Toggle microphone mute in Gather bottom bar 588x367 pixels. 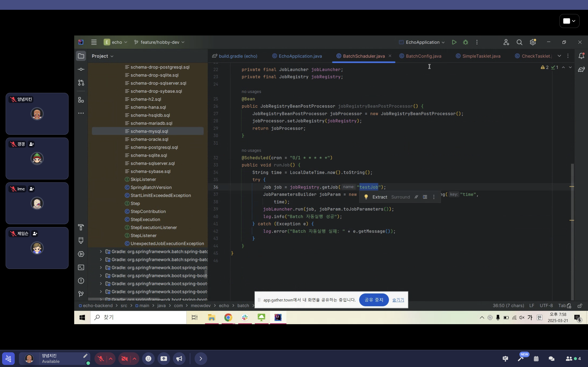(101, 358)
